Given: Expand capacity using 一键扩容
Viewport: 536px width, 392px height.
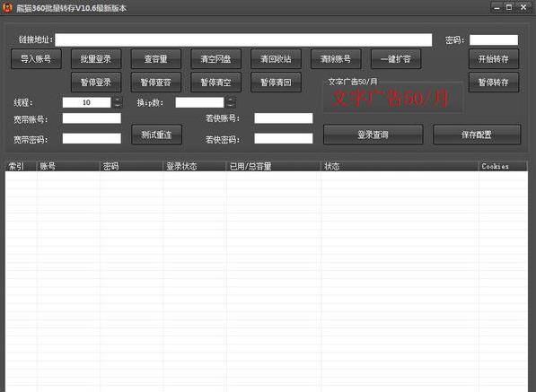Looking at the screenshot, I should [x=396, y=59].
